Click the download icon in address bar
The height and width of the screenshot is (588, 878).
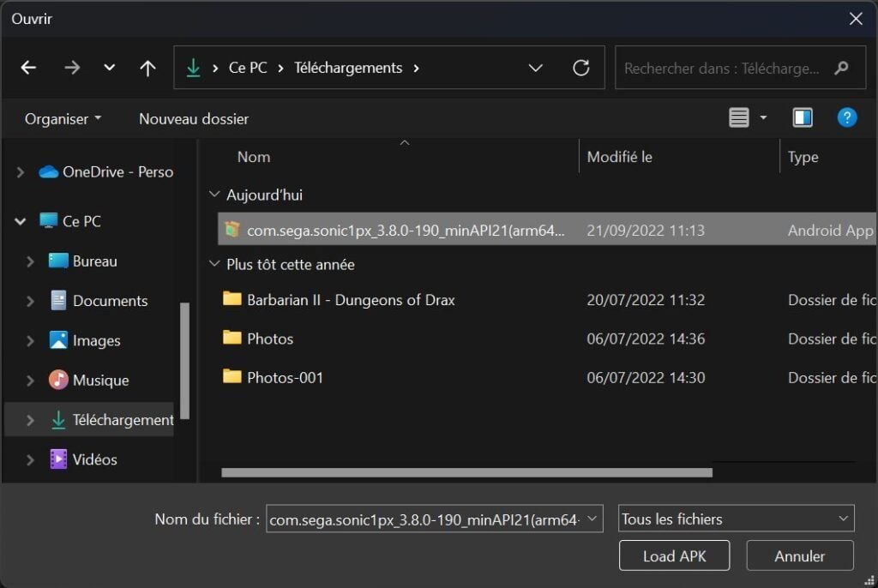click(193, 68)
